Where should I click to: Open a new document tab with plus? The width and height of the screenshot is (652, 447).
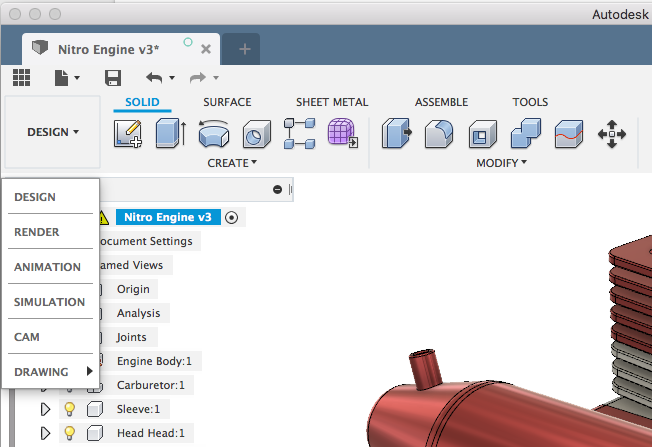tap(246, 49)
